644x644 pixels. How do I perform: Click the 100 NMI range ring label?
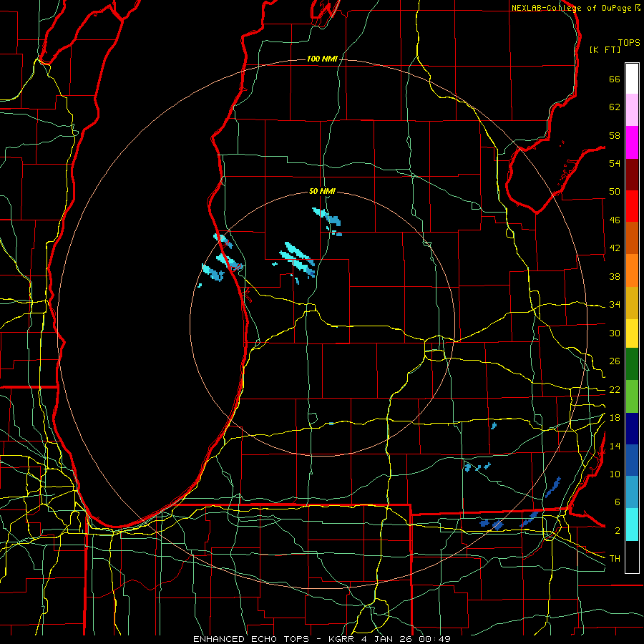click(x=322, y=59)
